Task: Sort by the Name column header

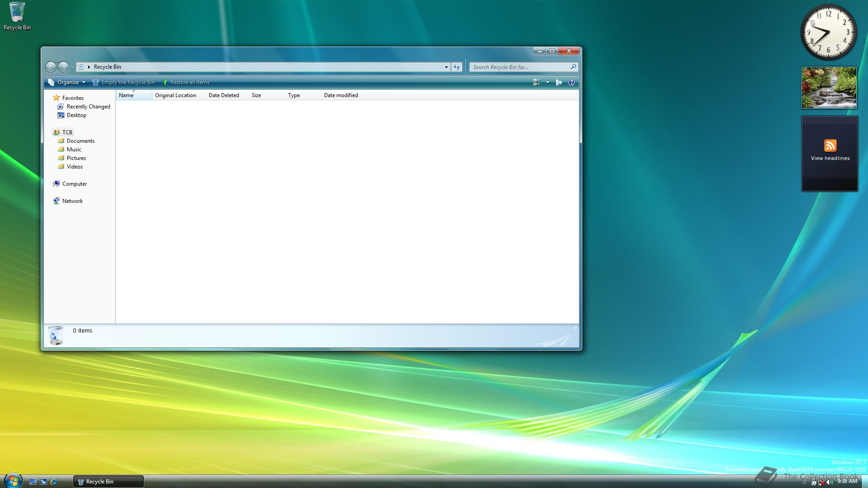Action: click(x=134, y=95)
